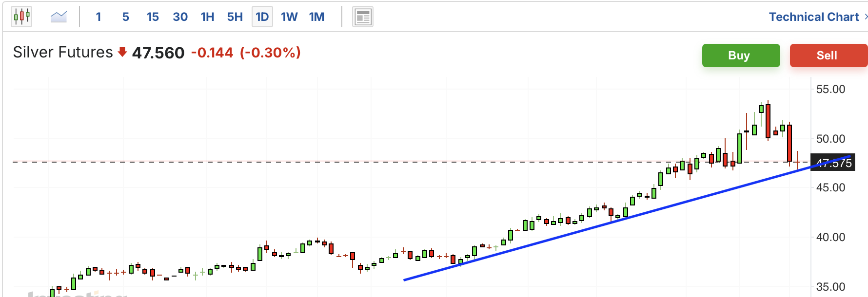This screenshot has width=868, height=297.
Task: Switch to area chart type
Action: coord(59,17)
